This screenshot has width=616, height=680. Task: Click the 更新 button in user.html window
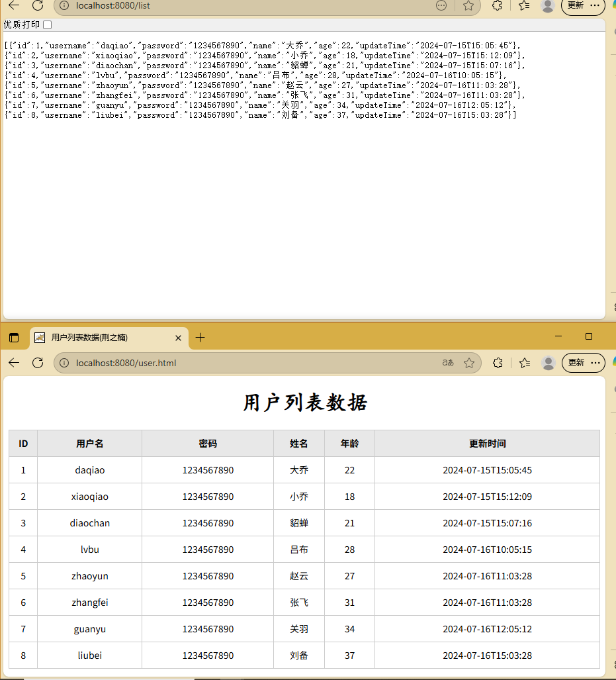coord(584,363)
